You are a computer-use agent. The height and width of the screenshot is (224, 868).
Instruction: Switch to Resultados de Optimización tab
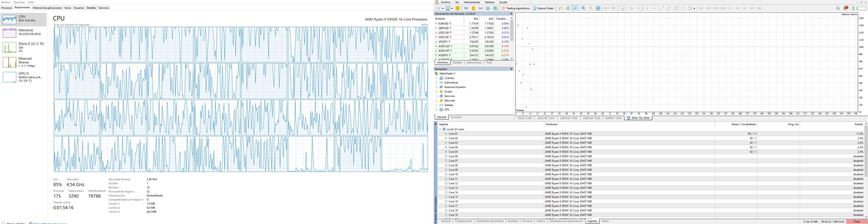point(566,221)
